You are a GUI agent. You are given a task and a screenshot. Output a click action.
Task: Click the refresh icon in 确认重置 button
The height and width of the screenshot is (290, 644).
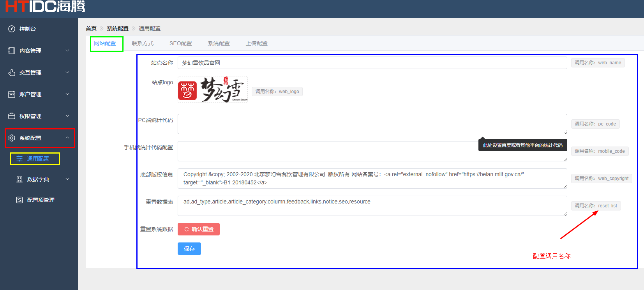(x=187, y=229)
